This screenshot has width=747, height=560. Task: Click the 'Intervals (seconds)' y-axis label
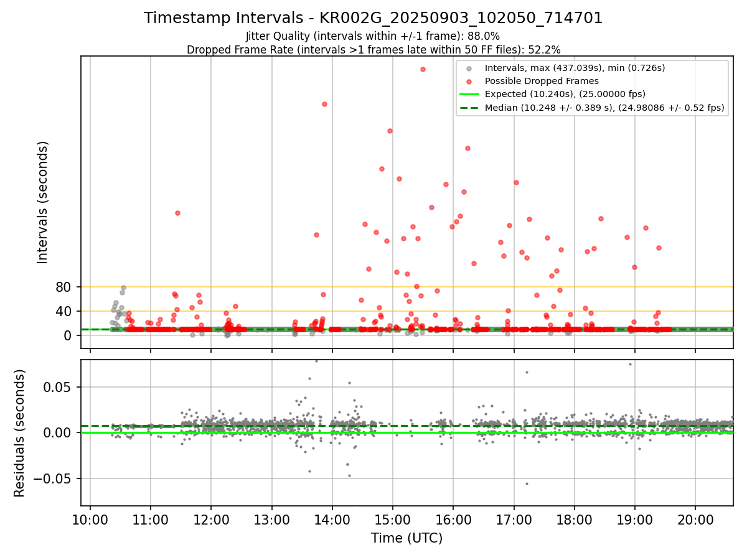click(43, 202)
